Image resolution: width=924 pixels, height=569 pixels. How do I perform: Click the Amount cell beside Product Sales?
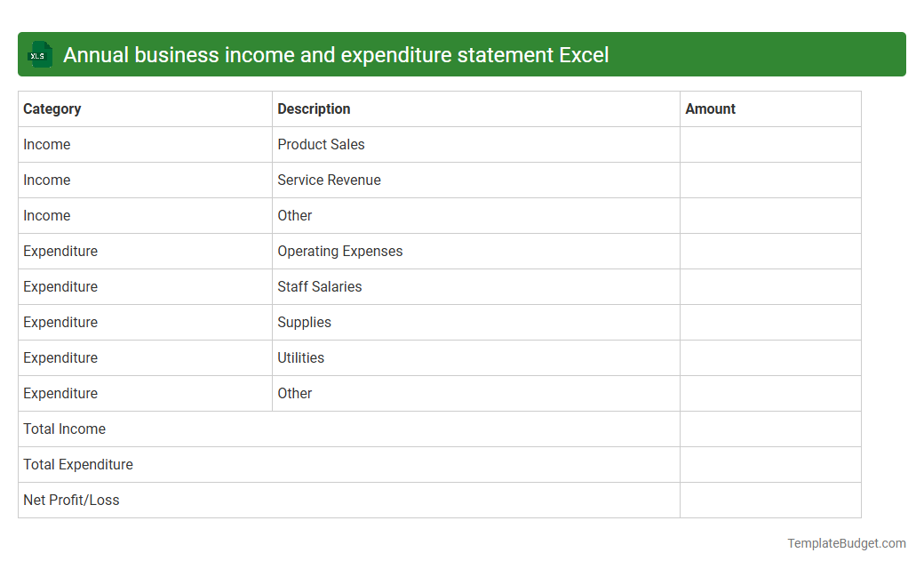[769, 144]
